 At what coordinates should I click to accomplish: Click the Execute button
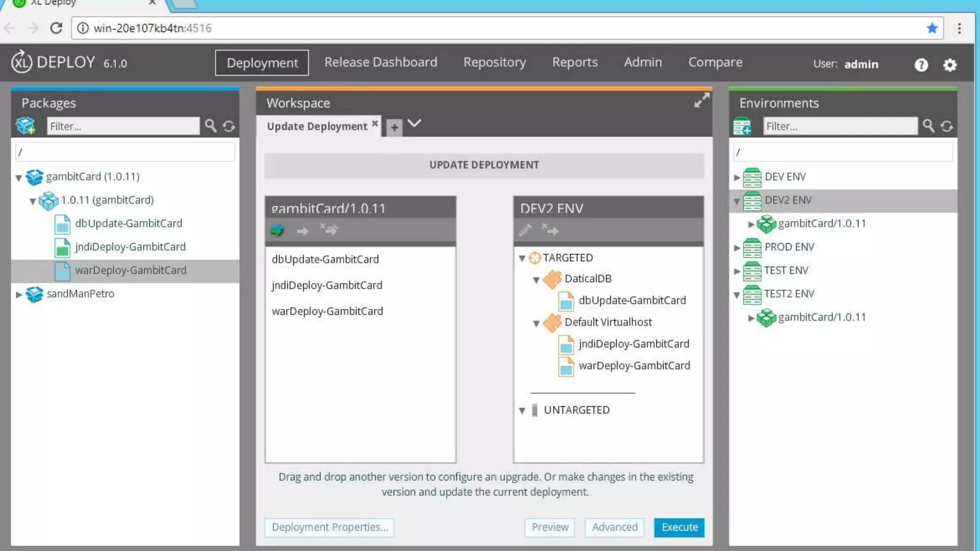click(679, 527)
